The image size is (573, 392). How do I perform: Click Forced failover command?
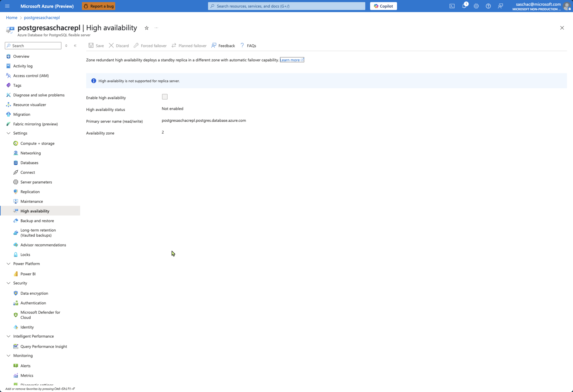(150, 46)
